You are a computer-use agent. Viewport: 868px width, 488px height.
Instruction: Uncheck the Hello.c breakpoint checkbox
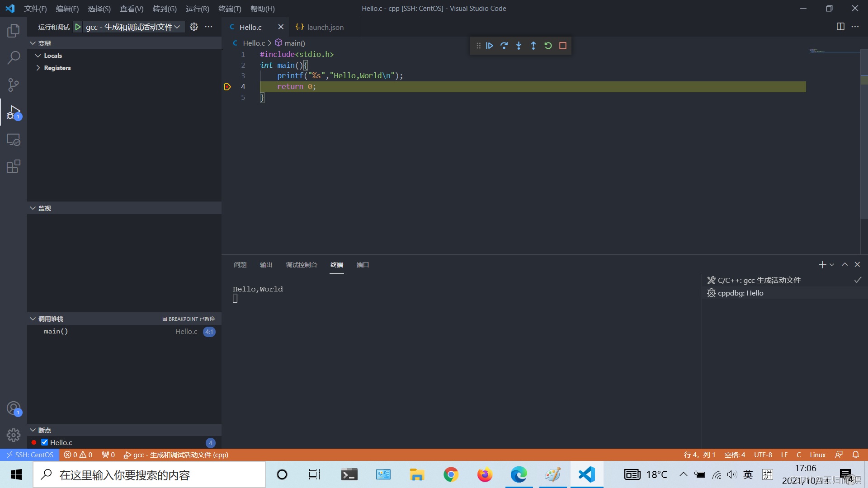44,442
